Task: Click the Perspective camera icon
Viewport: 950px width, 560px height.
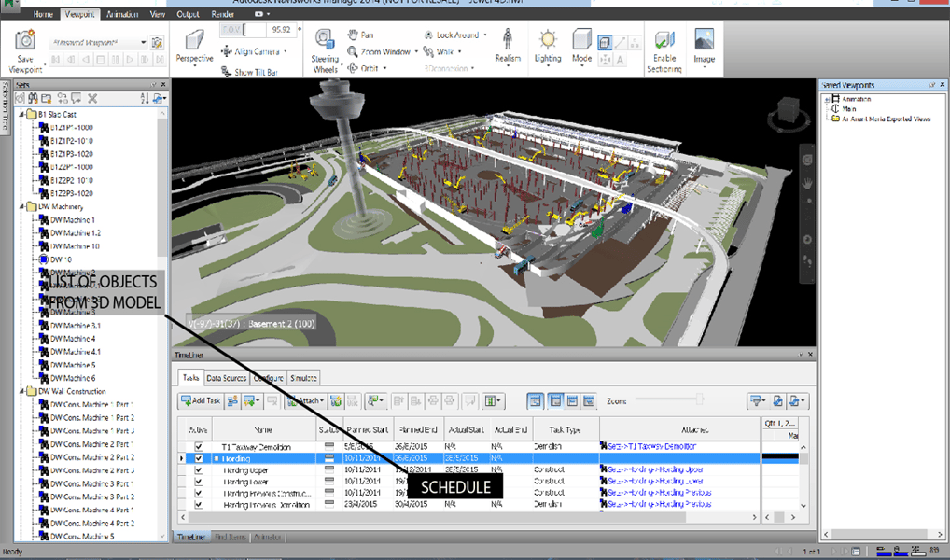Action: pos(194,41)
